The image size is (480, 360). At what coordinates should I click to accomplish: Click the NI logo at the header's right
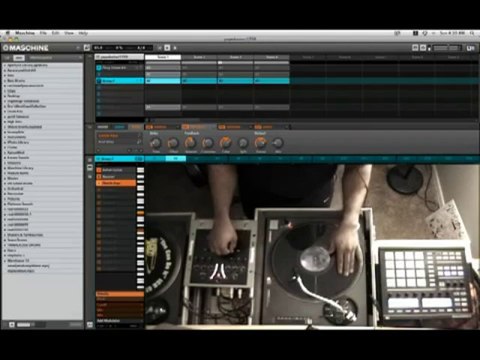[x=470, y=48]
